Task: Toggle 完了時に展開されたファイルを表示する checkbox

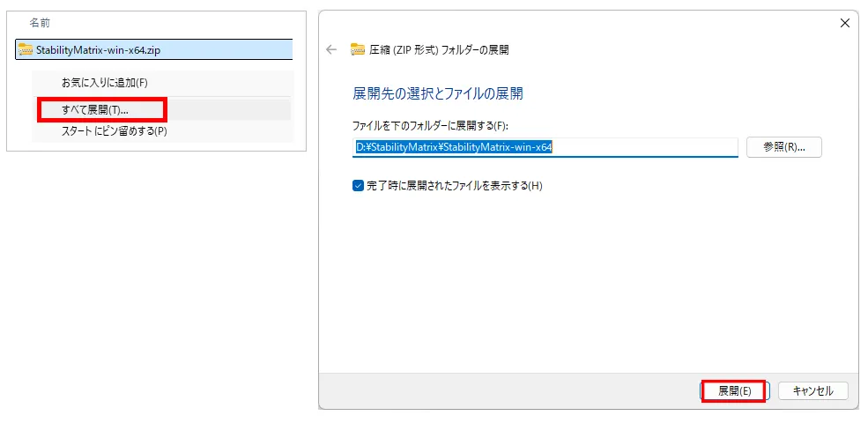Action: tap(358, 186)
